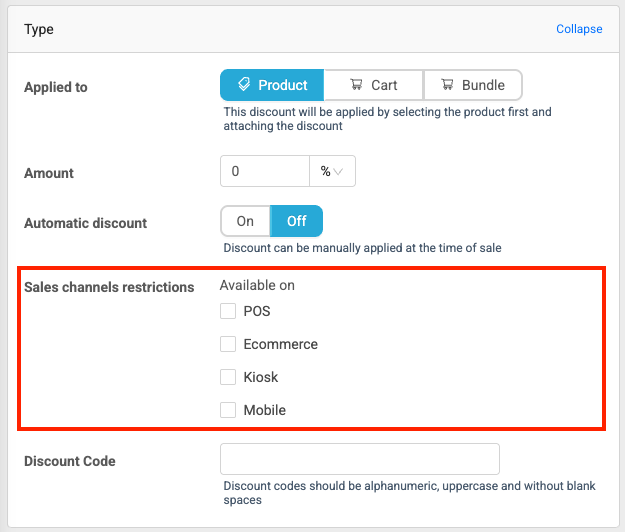The width and height of the screenshot is (625, 532).
Task: Turn automatic discount On
Action: point(245,221)
